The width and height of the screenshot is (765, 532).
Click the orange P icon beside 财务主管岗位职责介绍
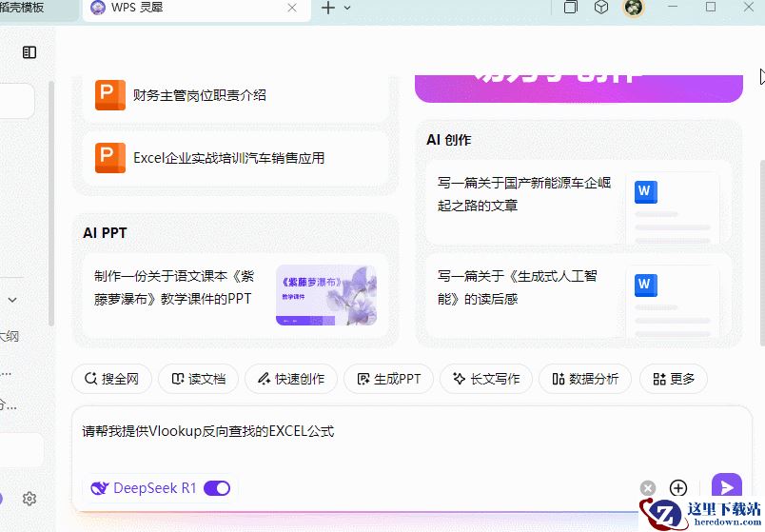tap(110, 95)
